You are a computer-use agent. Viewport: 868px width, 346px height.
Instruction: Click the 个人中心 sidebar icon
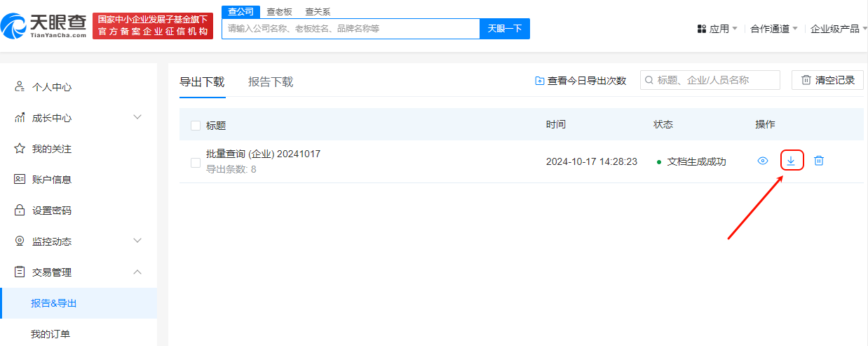tap(20, 87)
